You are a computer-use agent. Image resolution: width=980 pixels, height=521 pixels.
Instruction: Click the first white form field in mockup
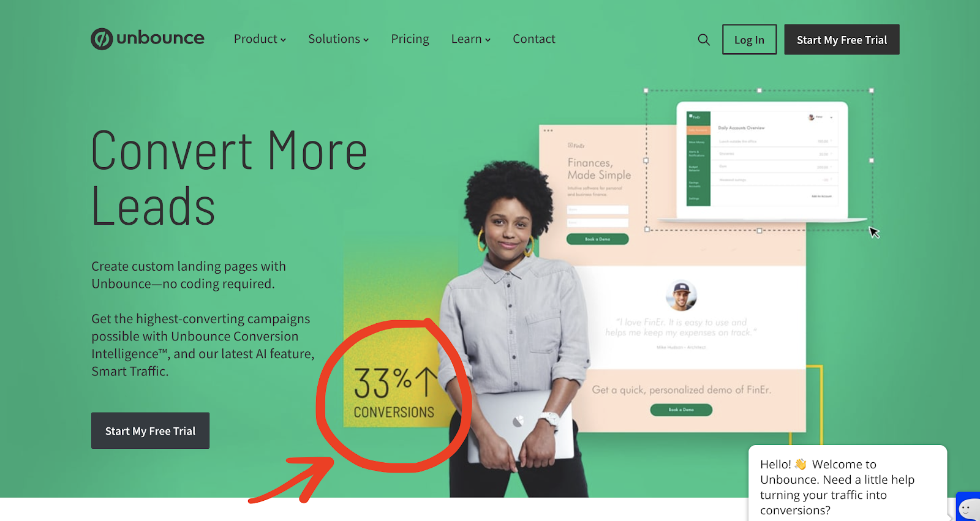597,210
